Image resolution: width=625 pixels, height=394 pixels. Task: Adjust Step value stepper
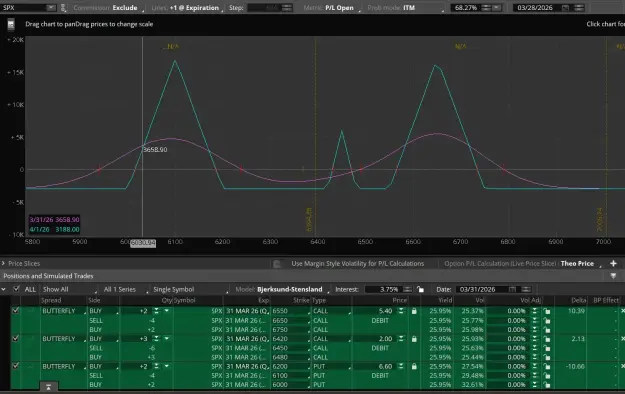pos(287,8)
